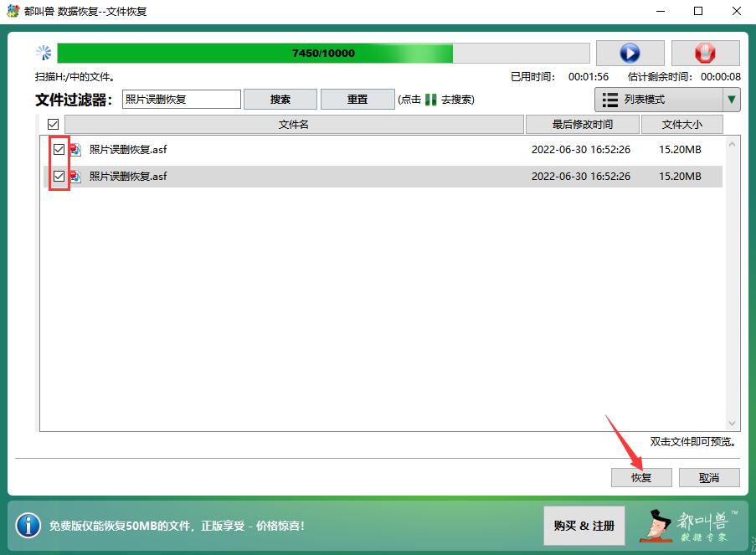This screenshot has height=555, width=756.
Task: Click the 取消 button
Action: click(x=709, y=477)
